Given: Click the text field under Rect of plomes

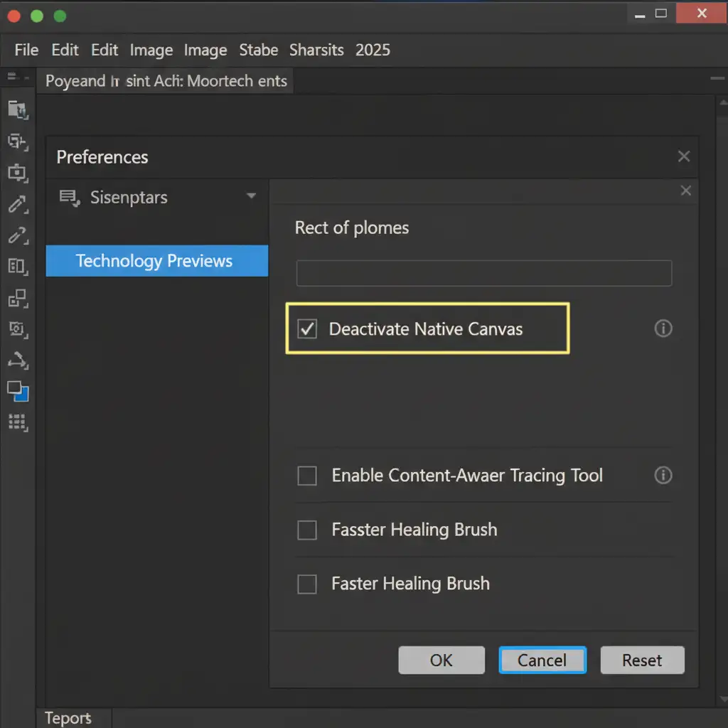Looking at the screenshot, I should (x=483, y=273).
